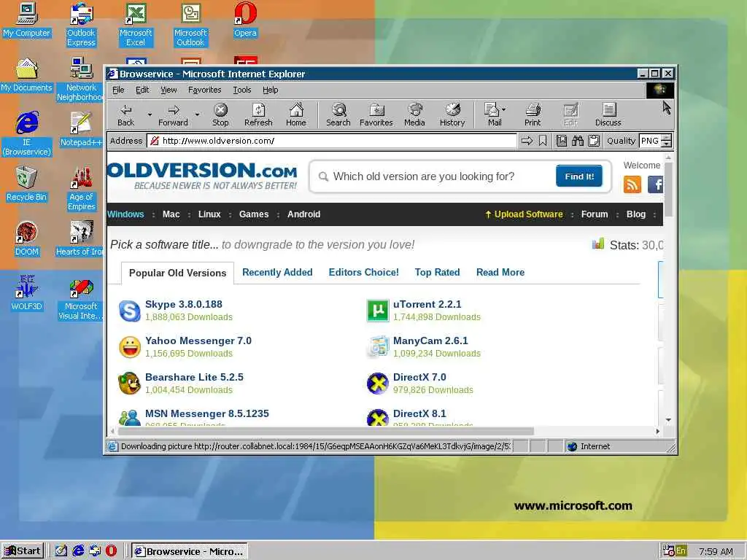
Task: Open the Forum link
Action: [x=594, y=214]
